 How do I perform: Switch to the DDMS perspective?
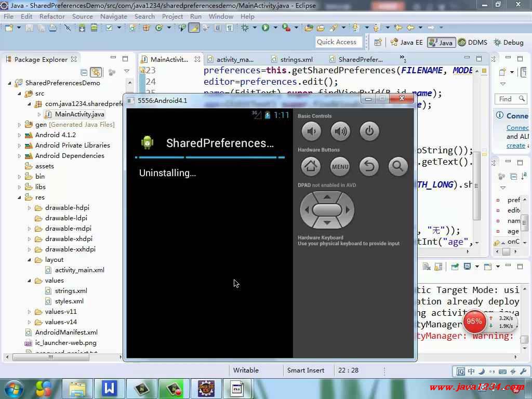click(x=472, y=43)
